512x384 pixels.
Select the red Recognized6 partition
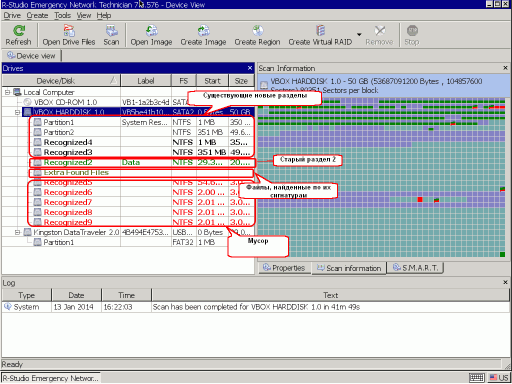tap(68, 192)
